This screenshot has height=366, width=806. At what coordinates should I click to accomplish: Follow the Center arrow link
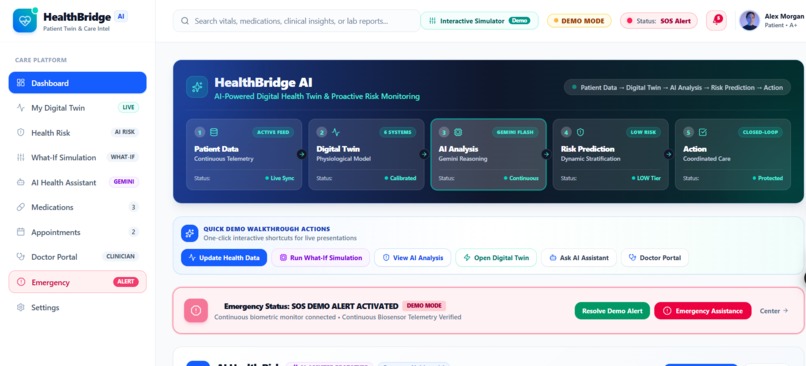(x=773, y=310)
